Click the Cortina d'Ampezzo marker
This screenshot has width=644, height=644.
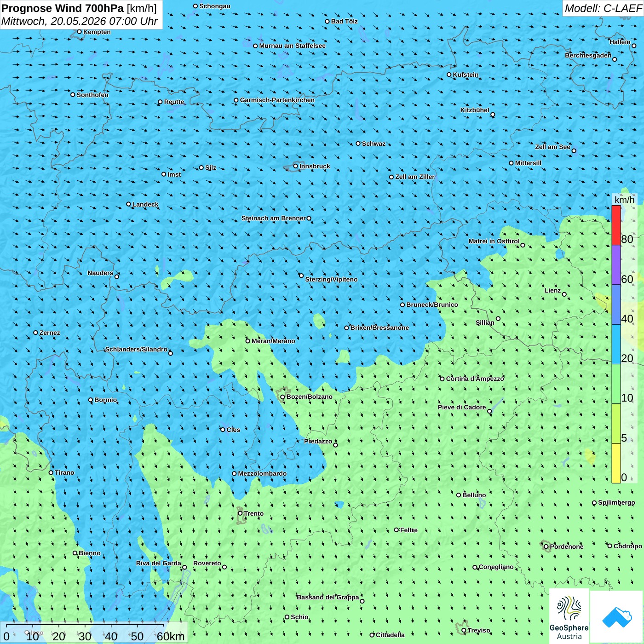(442, 379)
